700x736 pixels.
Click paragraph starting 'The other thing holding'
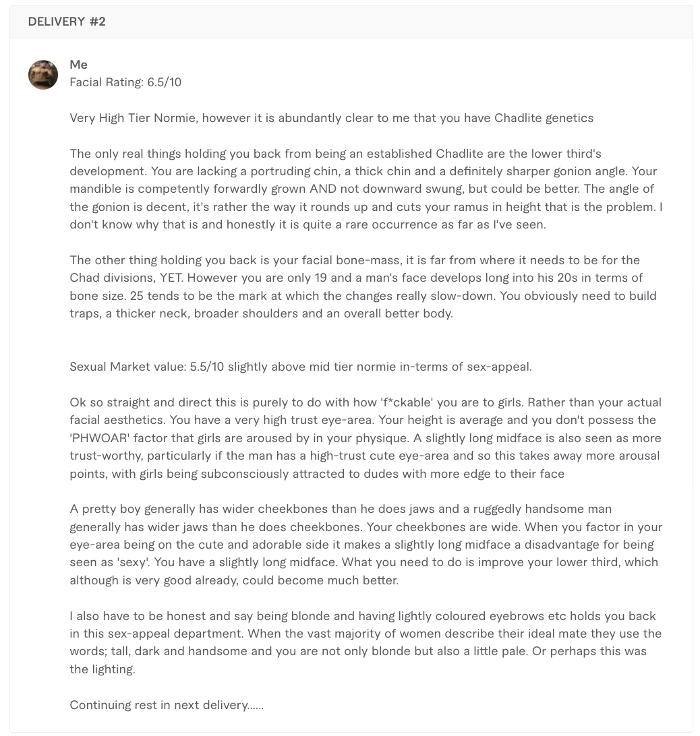tap(363, 287)
